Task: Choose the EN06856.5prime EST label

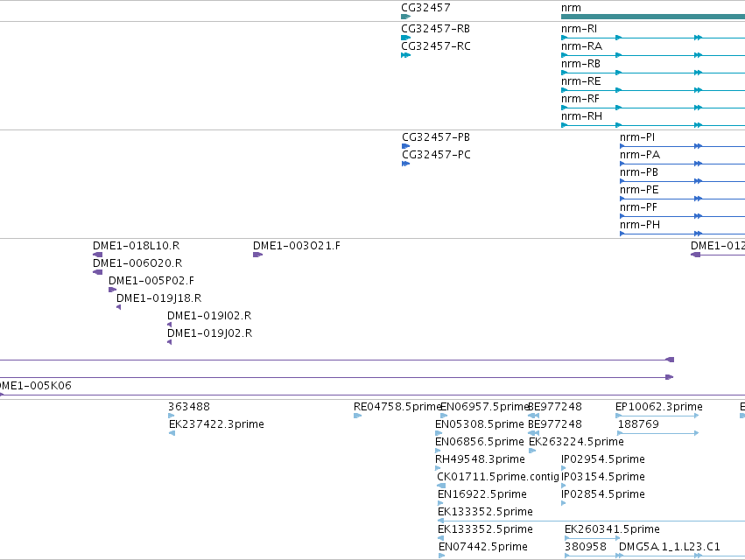Action: 480,442
